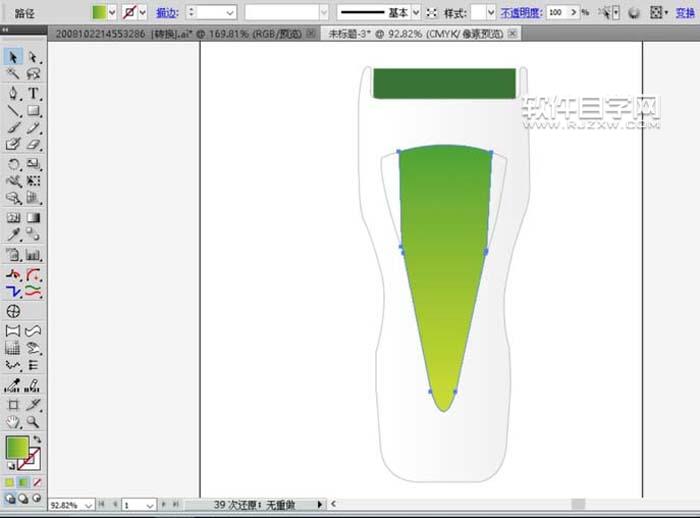This screenshot has height=518, width=700.
Task: Select the Blend tool
Action: [33, 234]
